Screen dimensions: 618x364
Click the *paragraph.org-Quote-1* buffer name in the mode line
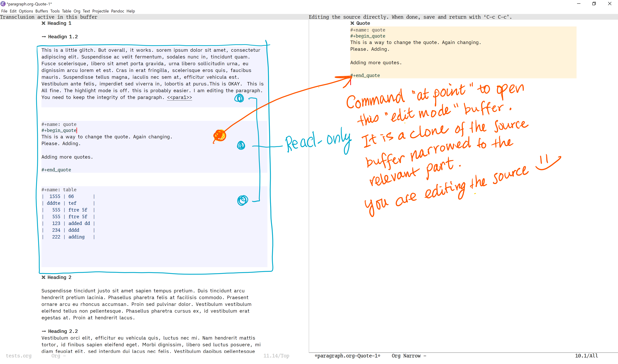pyautogui.click(x=347, y=356)
